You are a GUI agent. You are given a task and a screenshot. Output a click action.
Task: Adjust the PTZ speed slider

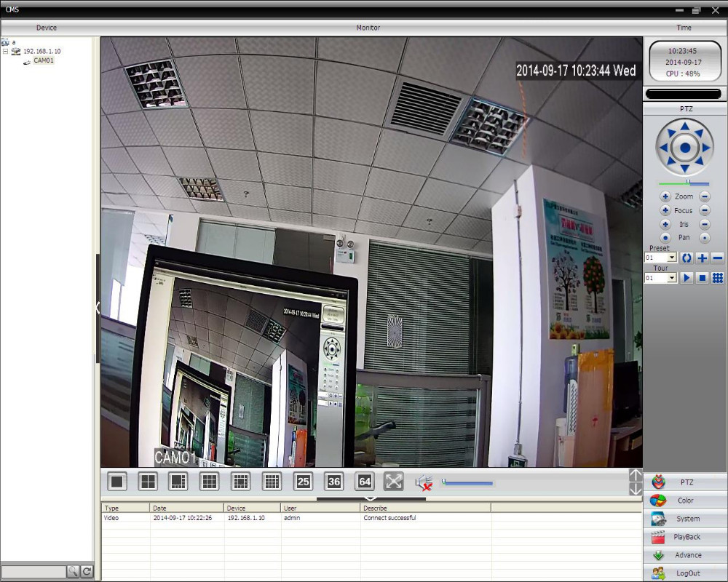(687, 183)
